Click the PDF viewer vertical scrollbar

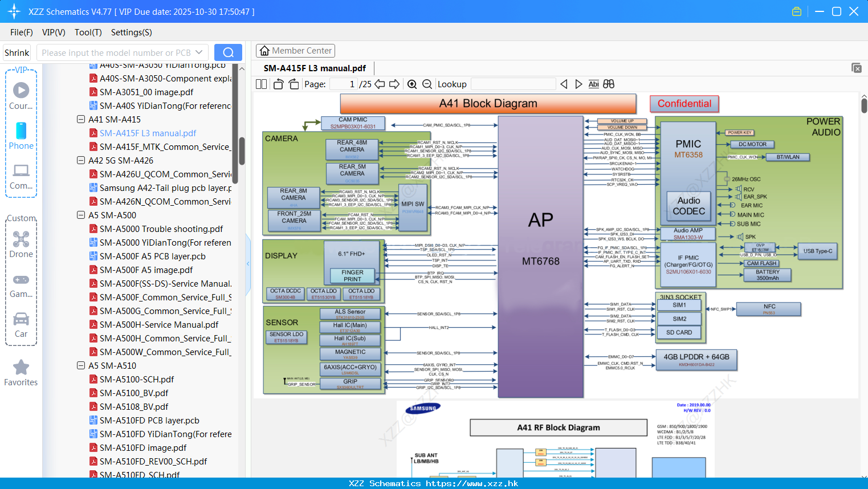864,105
